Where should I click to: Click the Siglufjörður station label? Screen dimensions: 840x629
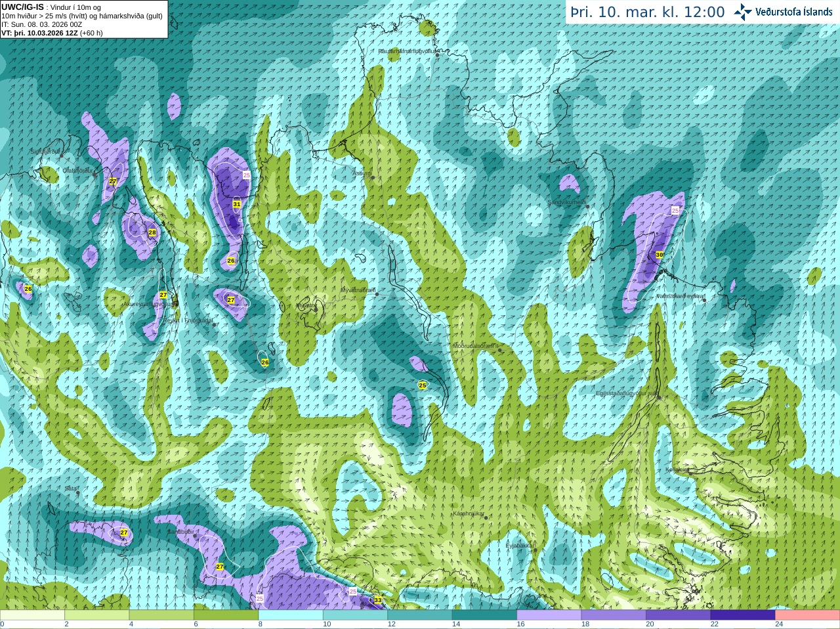[x=46, y=152]
